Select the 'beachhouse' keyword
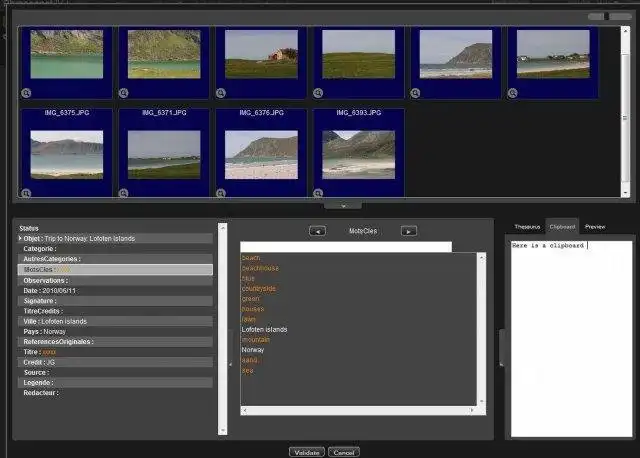Image resolution: width=640 pixels, height=458 pixels. coord(260,268)
